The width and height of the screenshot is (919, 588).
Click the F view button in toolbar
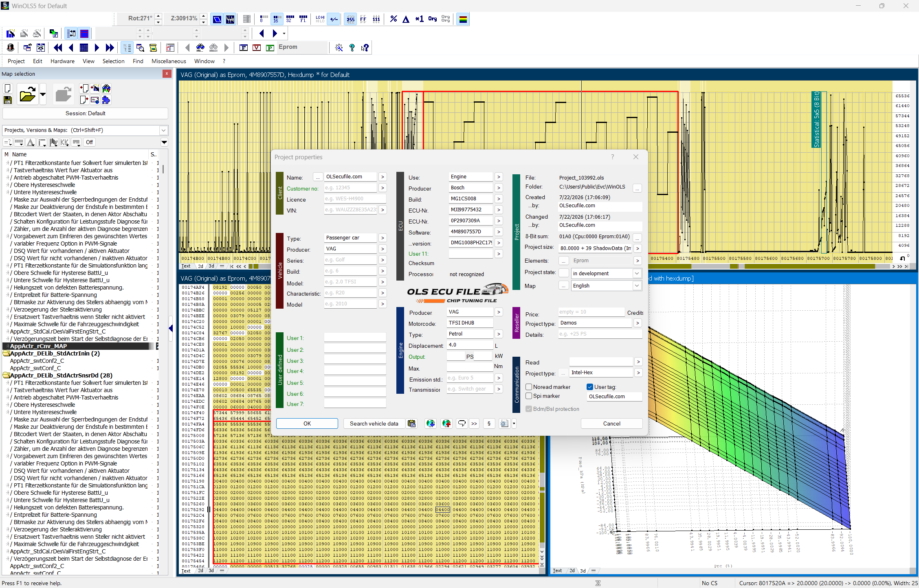[244, 48]
